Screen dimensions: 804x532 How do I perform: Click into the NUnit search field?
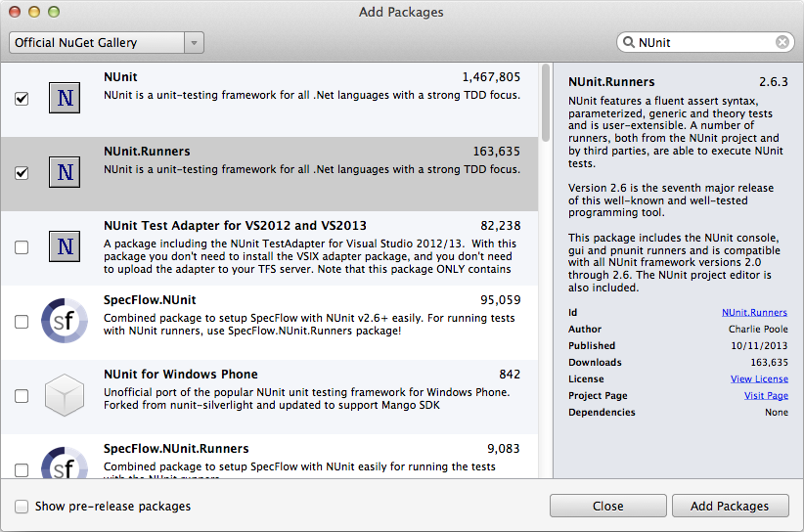[x=705, y=42]
